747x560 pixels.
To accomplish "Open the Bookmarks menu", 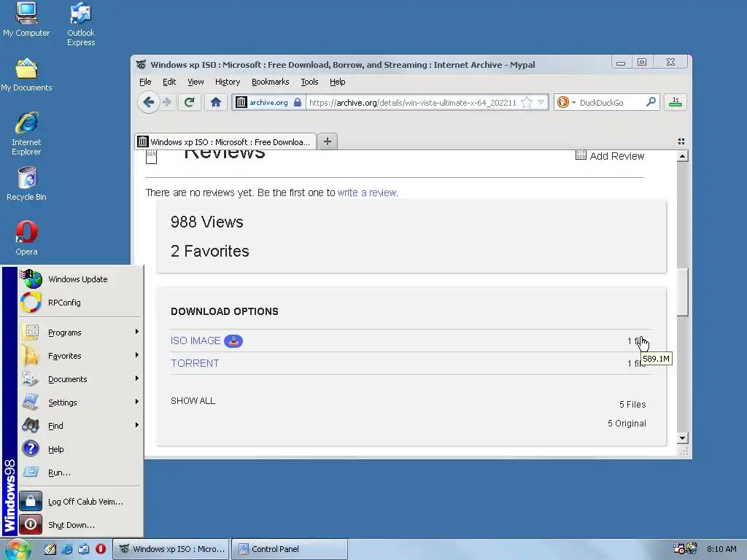I will pos(270,82).
